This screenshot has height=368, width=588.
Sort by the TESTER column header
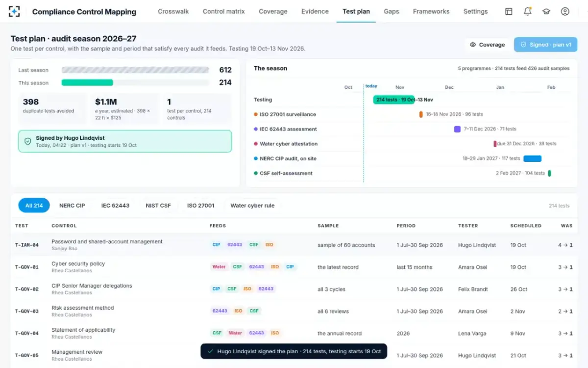pyautogui.click(x=468, y=226)
